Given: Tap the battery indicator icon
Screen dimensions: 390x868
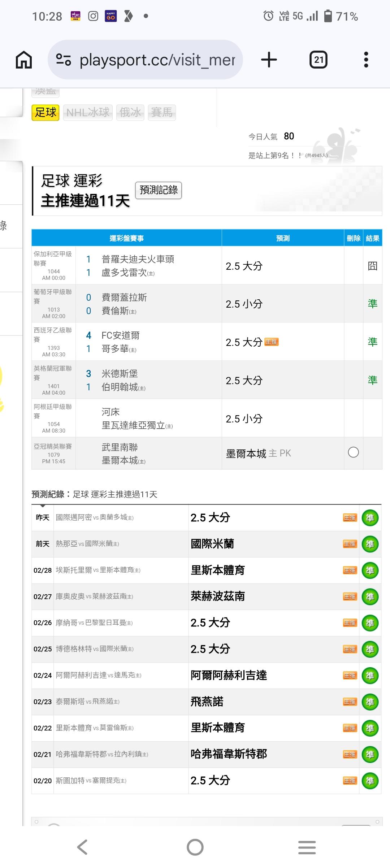Looking at the screenshot, I should tap(328, 16).
